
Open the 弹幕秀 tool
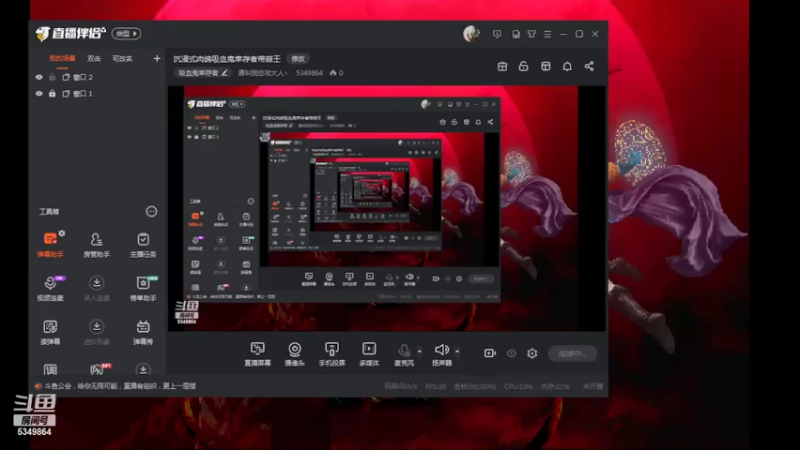[x=143, y=332]
